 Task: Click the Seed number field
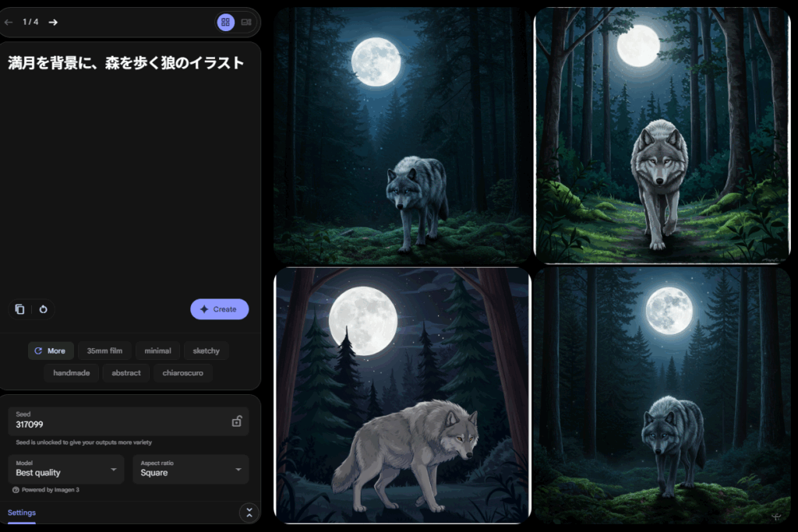pyautogui.click(x=117, y=425)
